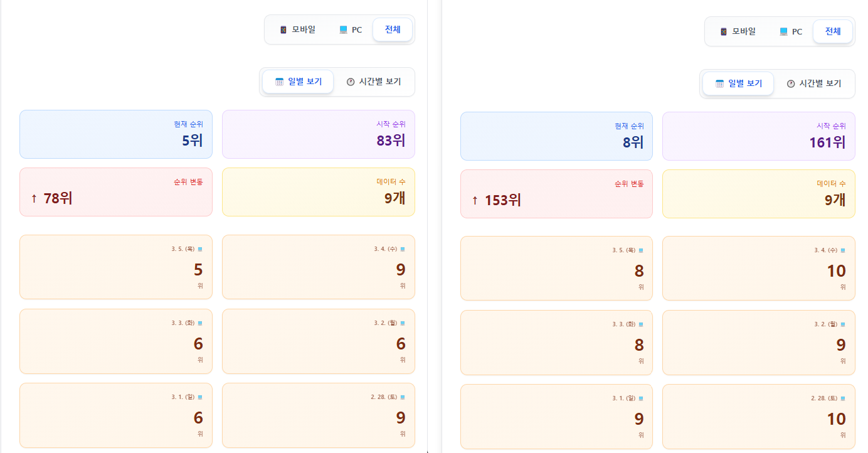The height and width of the screenshot is (453, 868).
Task: Click device icon beside 3. 5. (목) in left panel
Action: (x=200, y=249)
